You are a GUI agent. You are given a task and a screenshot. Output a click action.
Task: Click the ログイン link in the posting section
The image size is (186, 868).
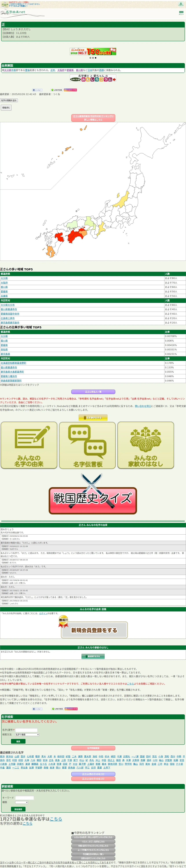pos(43,613)
